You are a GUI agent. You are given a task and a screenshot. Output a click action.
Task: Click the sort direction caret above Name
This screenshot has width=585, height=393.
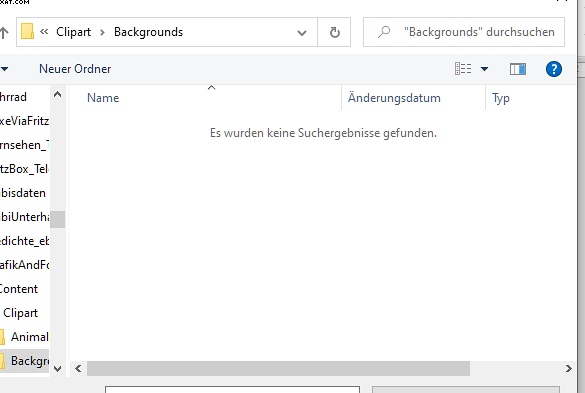point(212,88)
